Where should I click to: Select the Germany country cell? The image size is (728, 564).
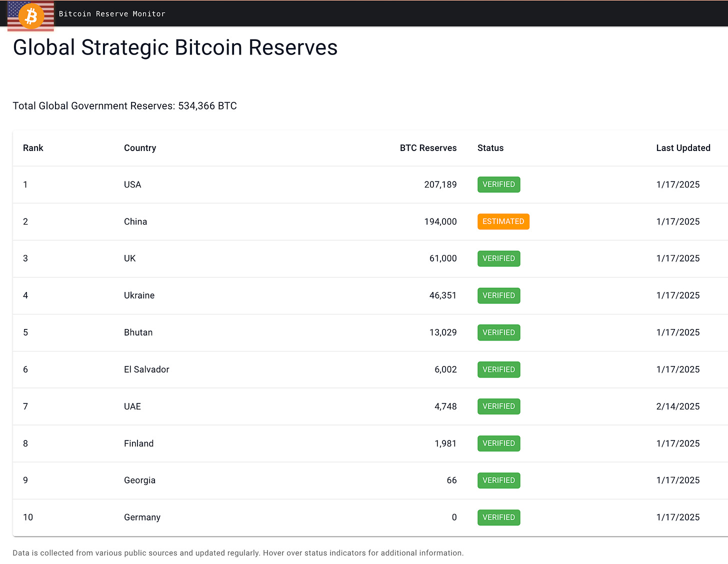tap(142, 517)
